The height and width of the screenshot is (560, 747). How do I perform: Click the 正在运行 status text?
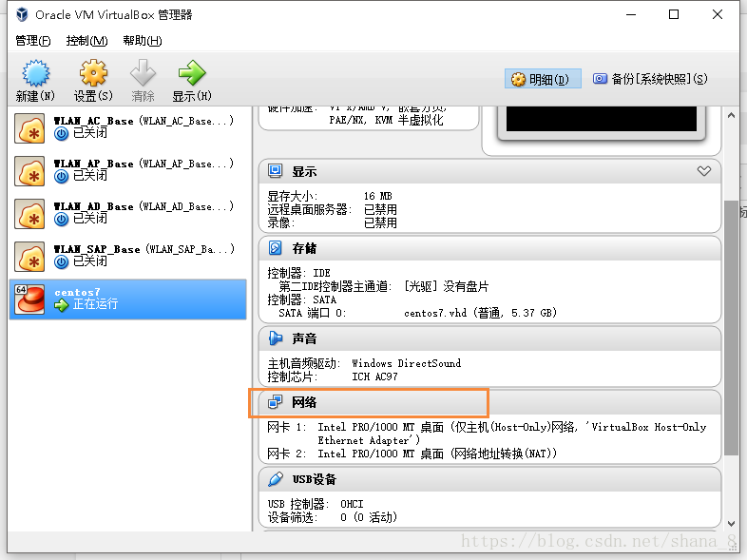[95, 304]
